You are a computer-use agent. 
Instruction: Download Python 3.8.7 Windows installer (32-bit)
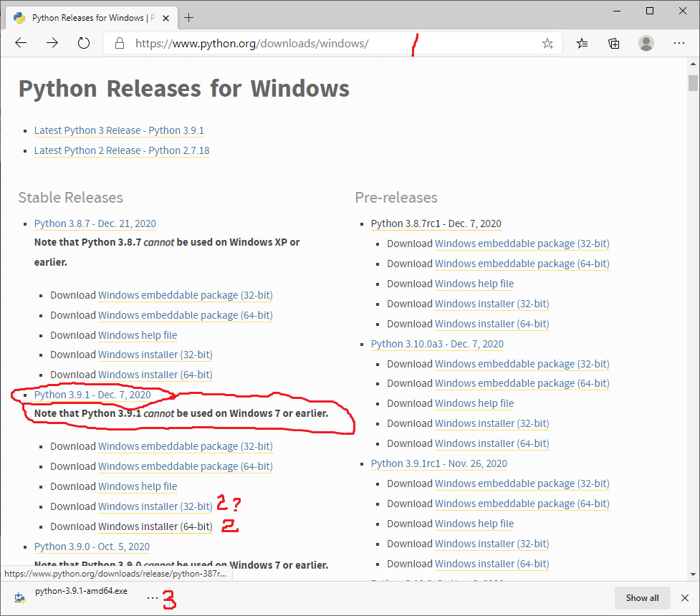tap(155, 355)
